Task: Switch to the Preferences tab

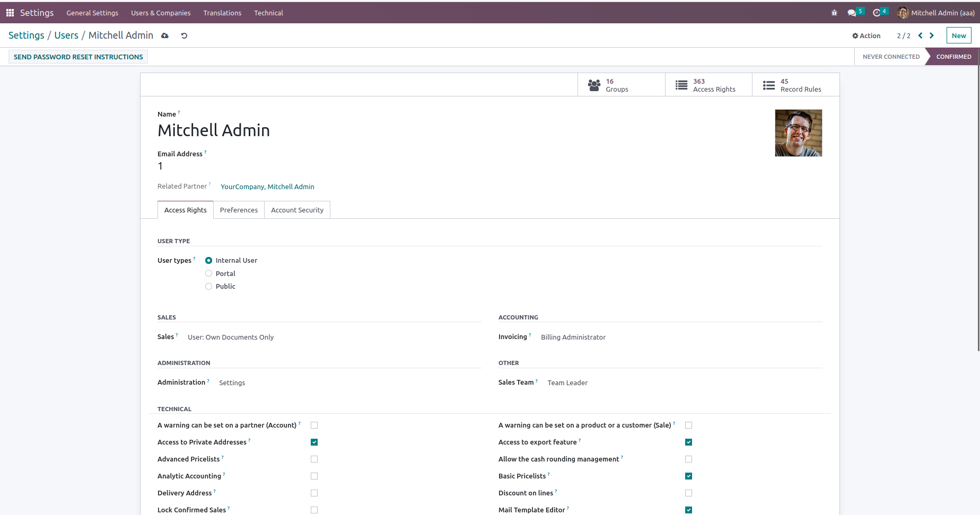Action: pos(239,210)
